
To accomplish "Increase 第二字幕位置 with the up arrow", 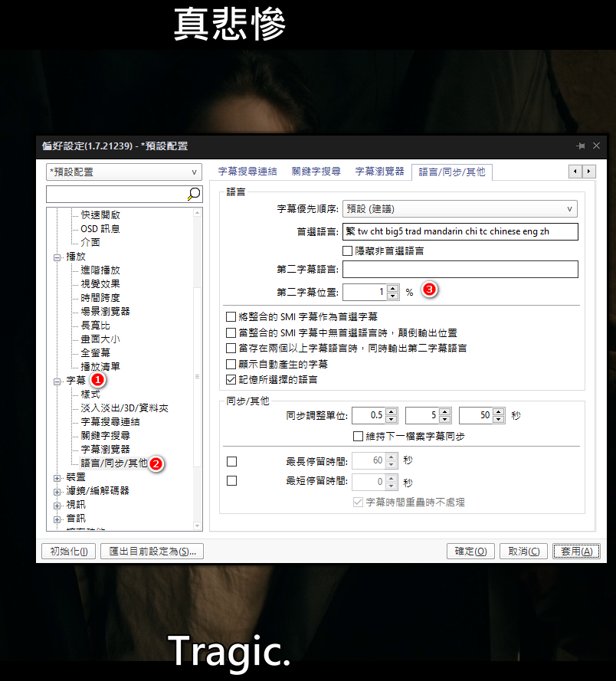I will click(393, 288).
